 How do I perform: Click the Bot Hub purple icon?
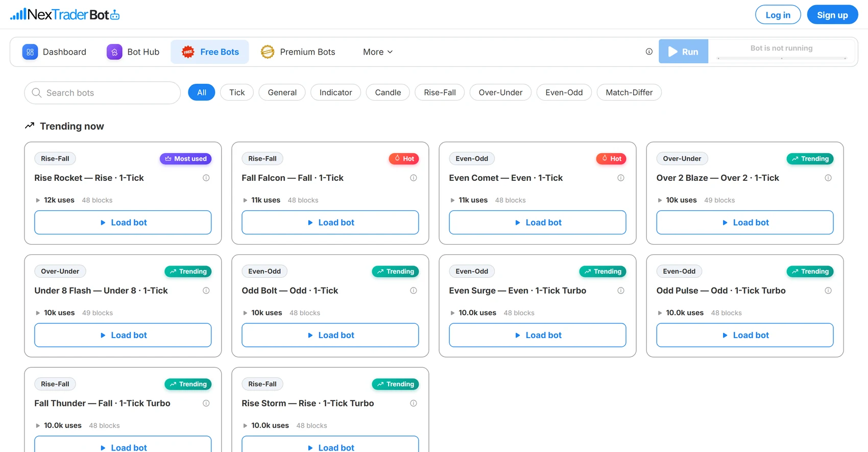pyautogui.click(x=114, y=52)
